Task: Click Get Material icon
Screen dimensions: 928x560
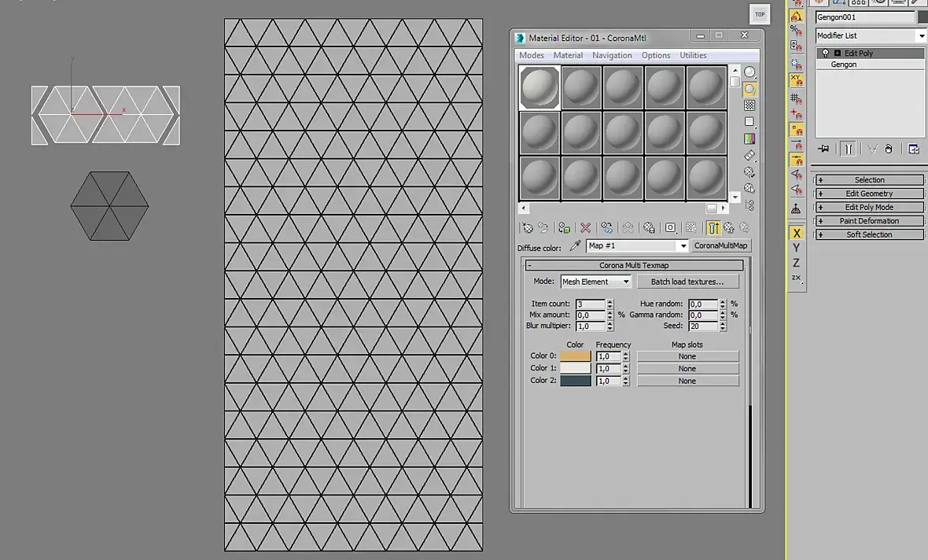Action: click(x=528, y=228)
